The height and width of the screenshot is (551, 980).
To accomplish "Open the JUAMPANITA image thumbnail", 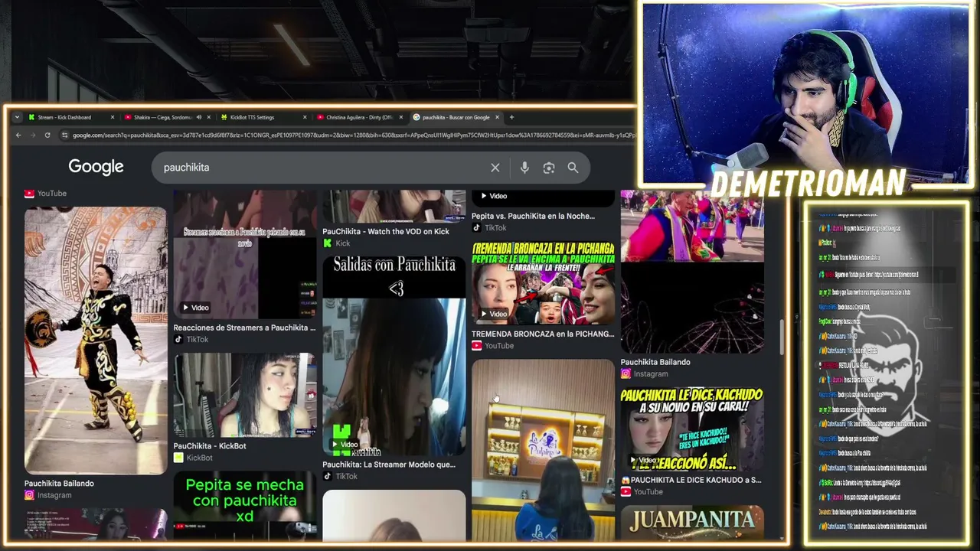I will tap(692, 522).
